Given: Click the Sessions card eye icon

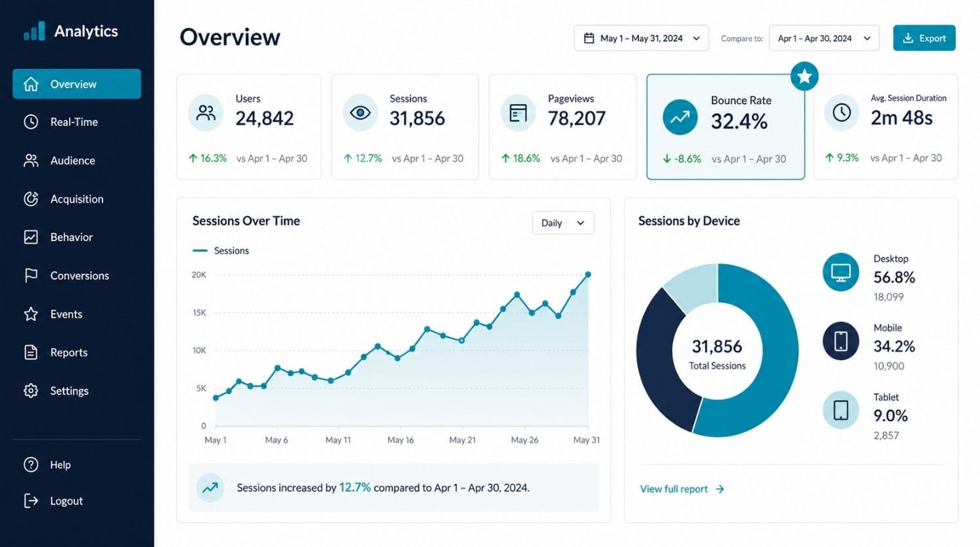Looking at the screenshot, I should click(x=360, y=113).
